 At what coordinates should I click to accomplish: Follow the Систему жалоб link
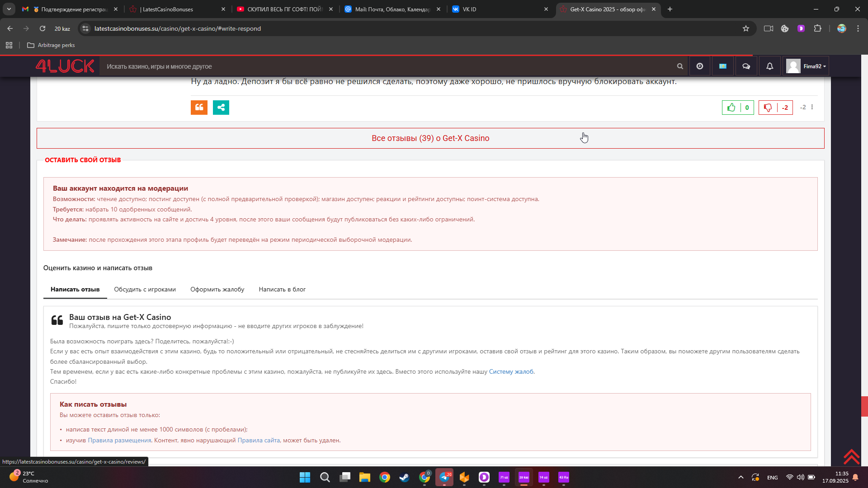[511, 372]
